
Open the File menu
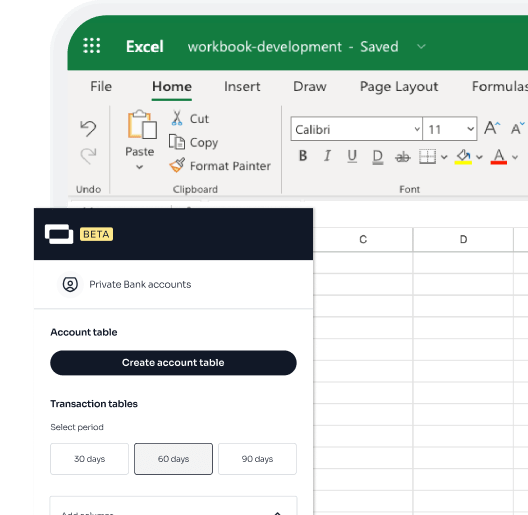click(x=101, y=87)
